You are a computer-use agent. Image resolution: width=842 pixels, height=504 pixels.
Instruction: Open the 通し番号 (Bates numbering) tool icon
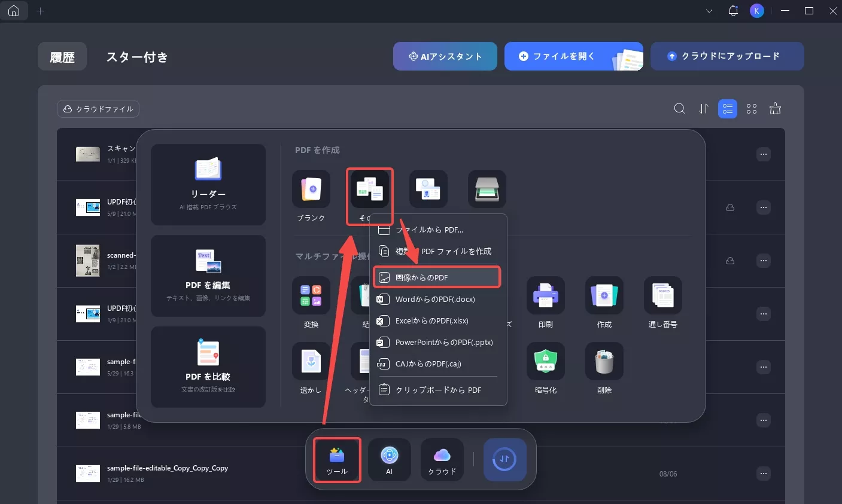pos(662,295)
